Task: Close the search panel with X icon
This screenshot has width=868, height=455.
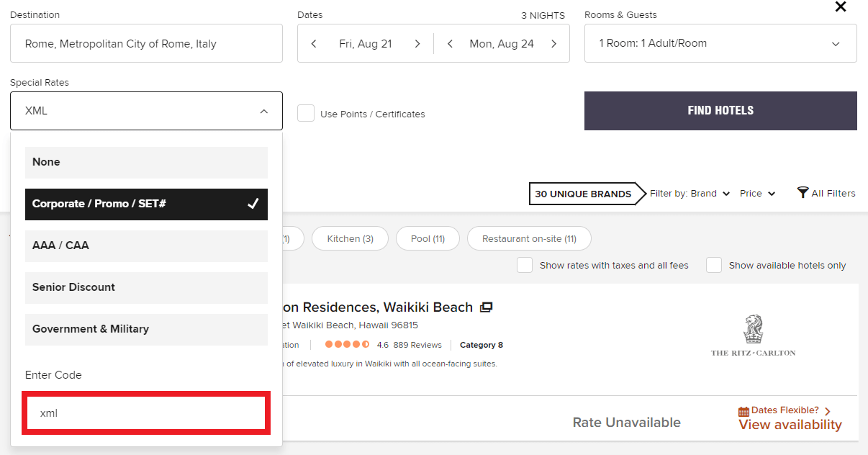Action: (840, 6)
